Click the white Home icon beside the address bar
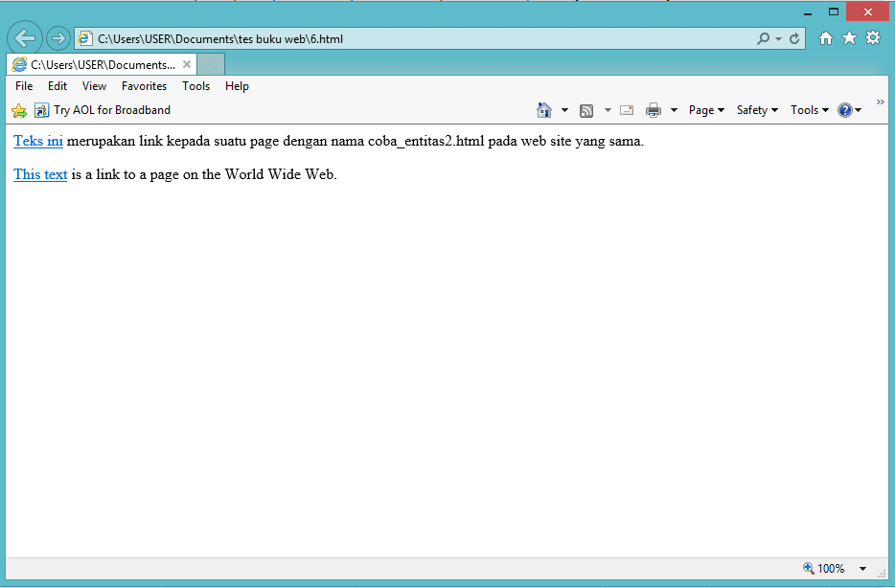This screenshot has height=588, width=895. click(x=826, y=38)
